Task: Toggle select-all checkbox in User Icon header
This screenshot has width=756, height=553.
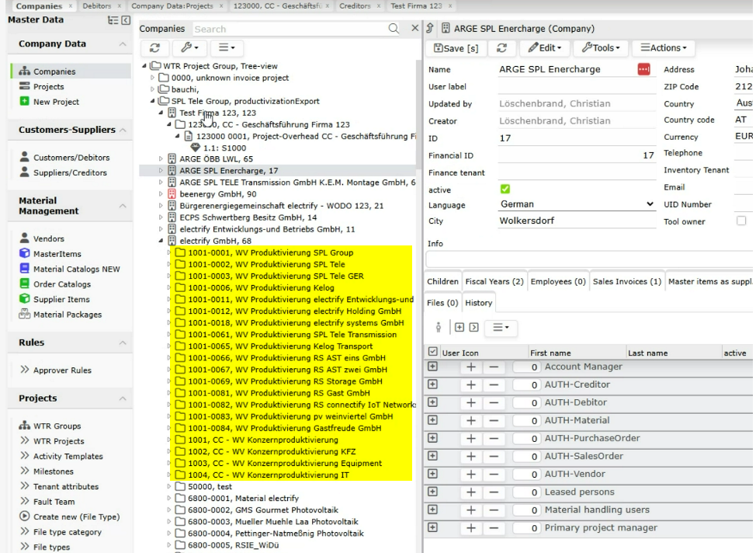Action: 432,352
